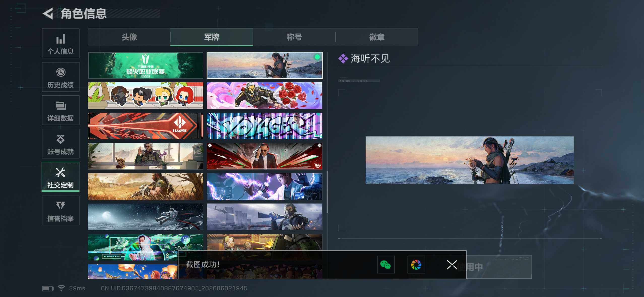Select the purple lightning scientist banner
This screenshot has width=644, height=297.
click(x=265, y=187)
